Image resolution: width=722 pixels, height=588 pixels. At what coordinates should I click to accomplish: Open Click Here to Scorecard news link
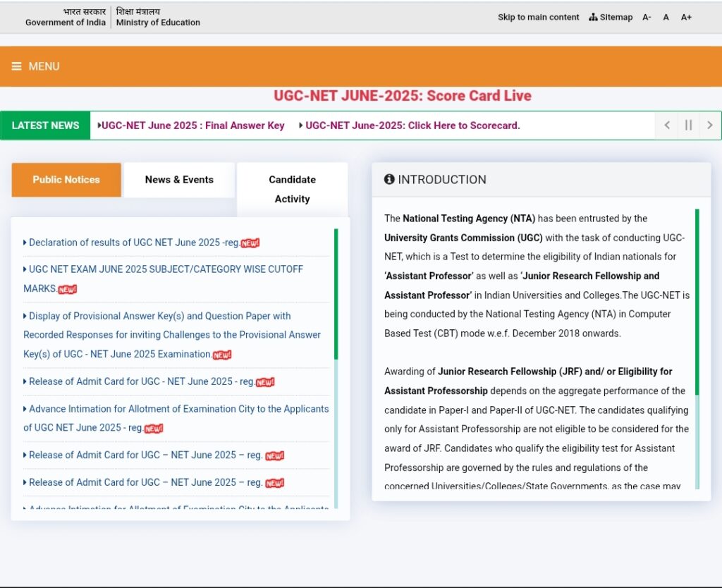[412, 125]
